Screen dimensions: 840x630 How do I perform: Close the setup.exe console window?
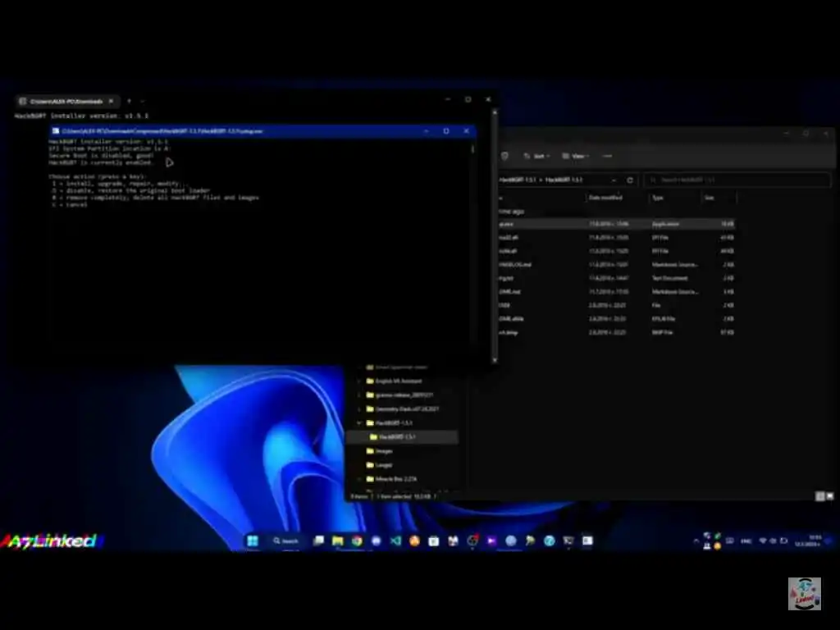pyautogui.click(x=466, y=130)
